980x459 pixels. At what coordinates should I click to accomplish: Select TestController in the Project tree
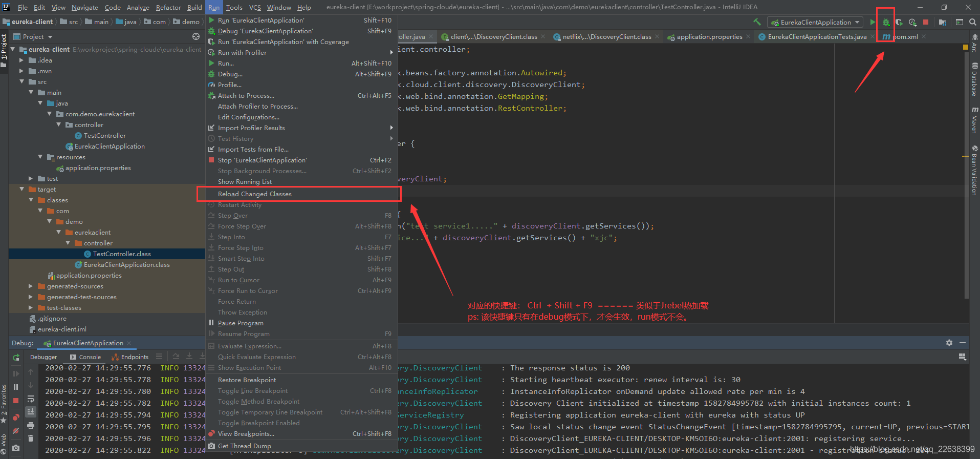(x=105, y=135)
